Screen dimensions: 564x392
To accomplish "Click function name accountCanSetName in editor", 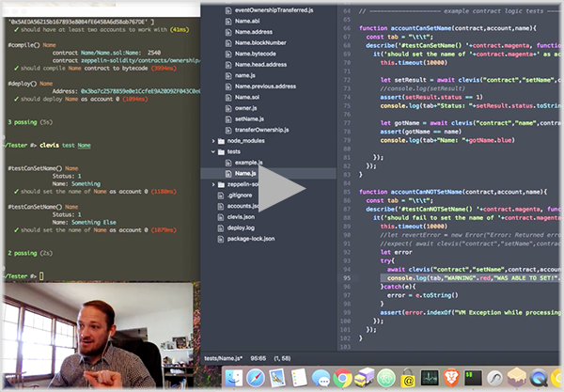I will pyautogui.click(x=421, y=28).
